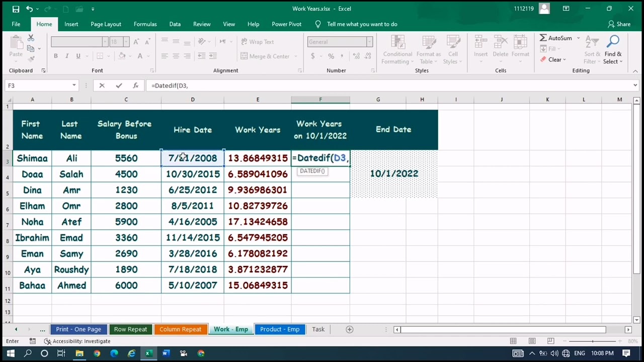Open Word from the Windows taskbar
This screenshot has height=362, width=644.
[x=166, y=353]
